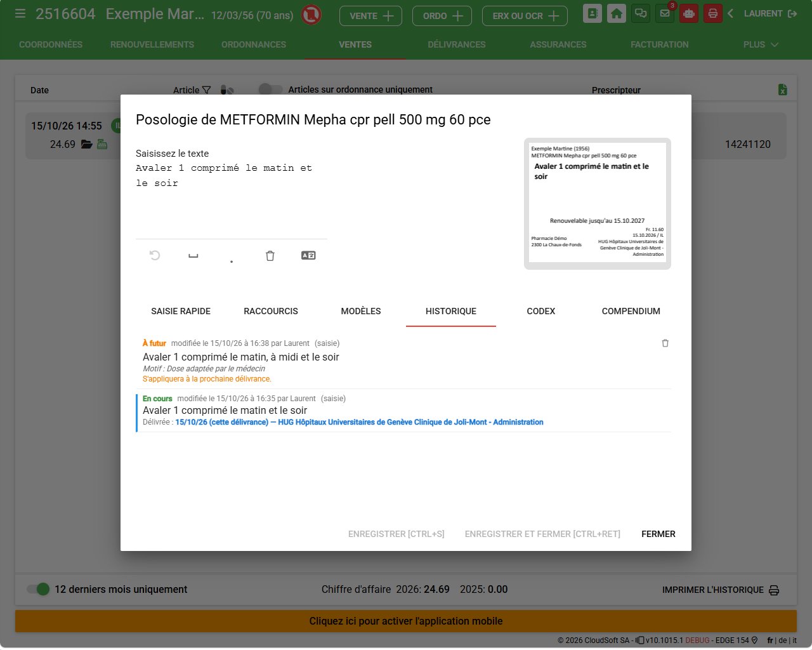
Task: Click the mobile application activation banner
Action: pyautogui.click(x=406, y=621)
